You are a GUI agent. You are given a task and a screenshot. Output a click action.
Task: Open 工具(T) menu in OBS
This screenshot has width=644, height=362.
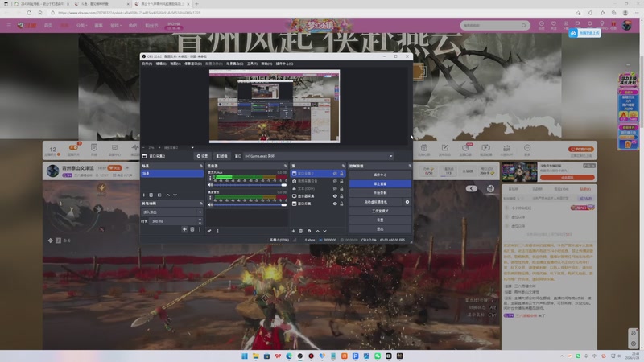(252, 64)
